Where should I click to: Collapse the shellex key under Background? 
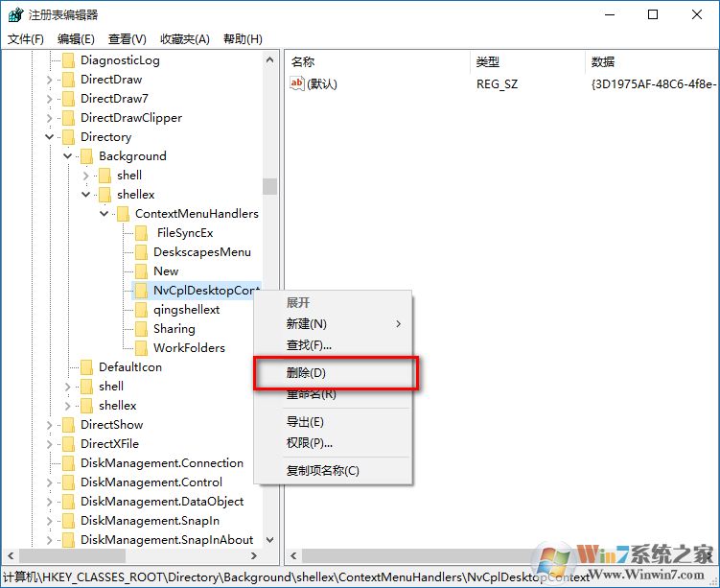pos(86,195)
